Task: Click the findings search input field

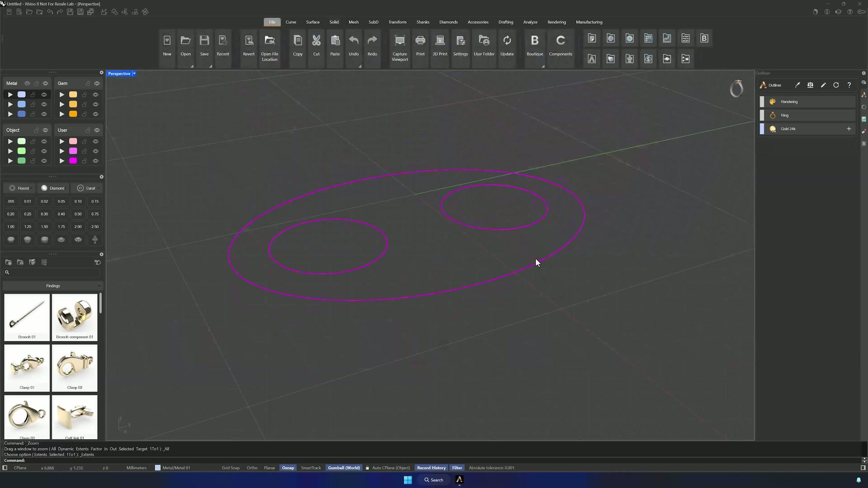Action: pyautogui.click(x=52, y=272)
